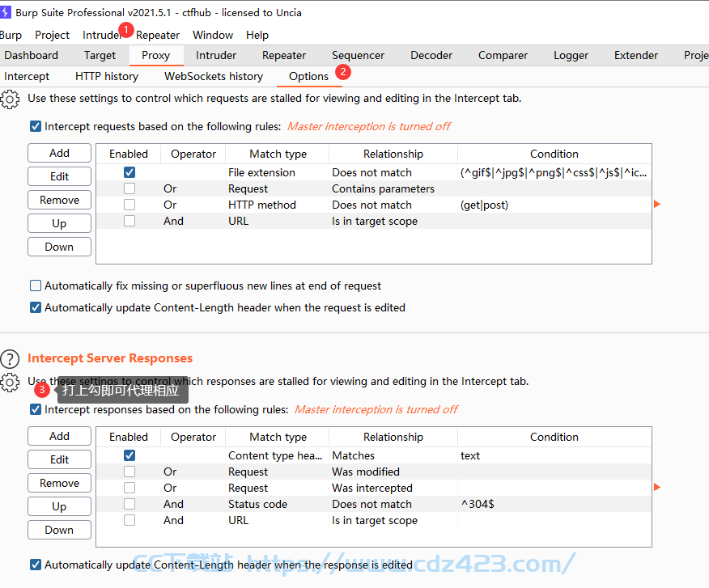Select the (get|post) condition cell
This screenshot has height=588, width=709.
(554, 205)
